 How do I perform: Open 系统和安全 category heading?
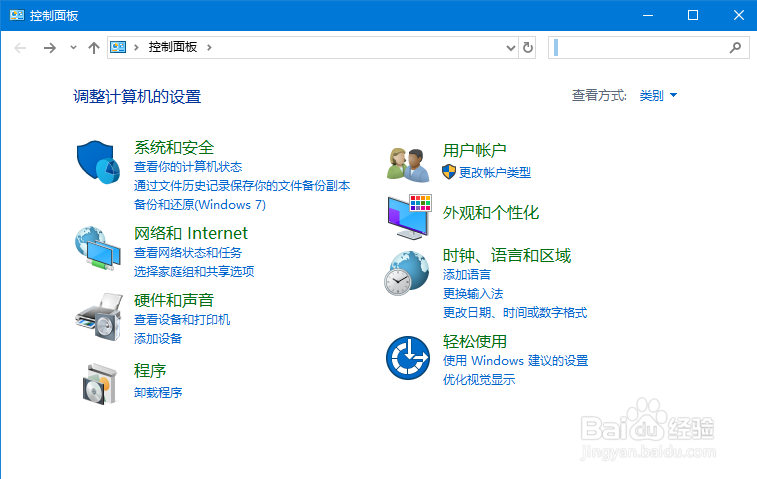coord(174,147)
